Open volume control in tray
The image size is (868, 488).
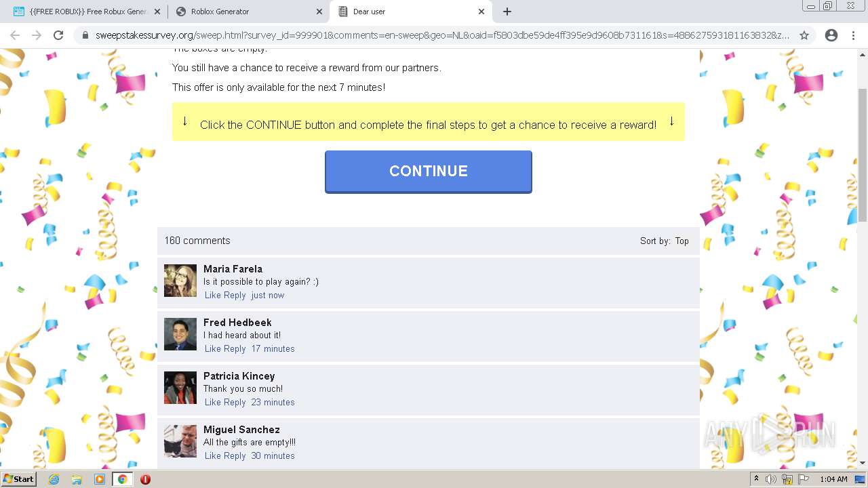pyautogui.click(x=770, y=479)
